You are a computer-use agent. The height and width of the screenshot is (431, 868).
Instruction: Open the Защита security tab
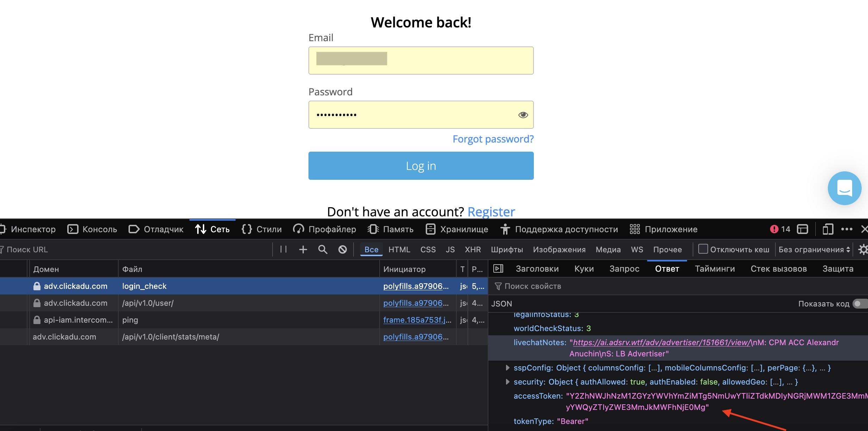click(838, 269)
